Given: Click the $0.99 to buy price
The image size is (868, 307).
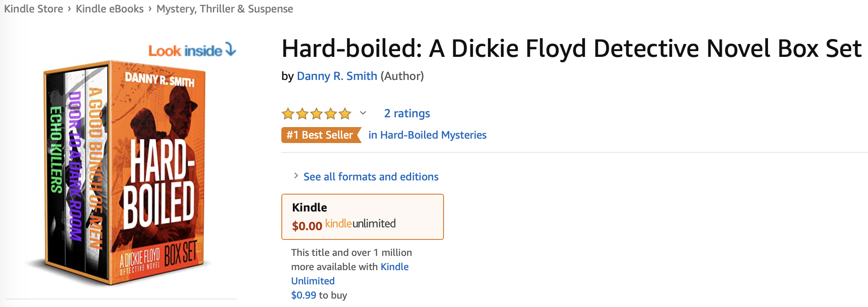Looking at the screenshot, I should point(319,295).
